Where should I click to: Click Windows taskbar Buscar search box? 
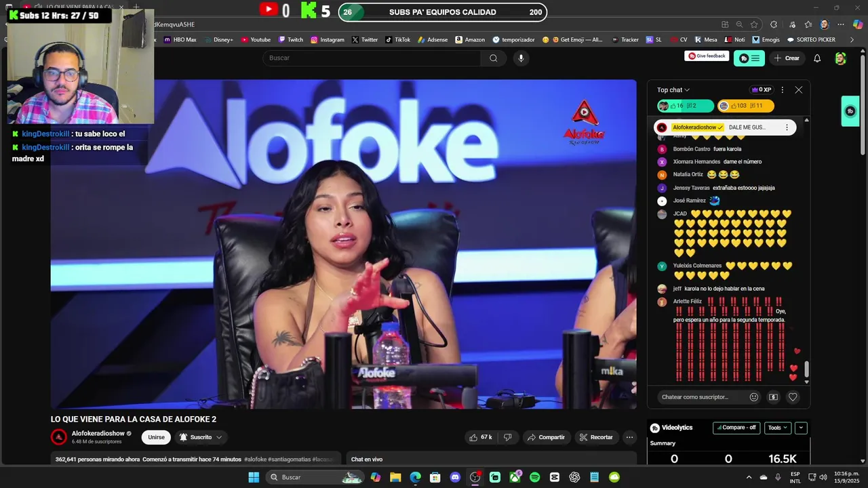point(315,477)
